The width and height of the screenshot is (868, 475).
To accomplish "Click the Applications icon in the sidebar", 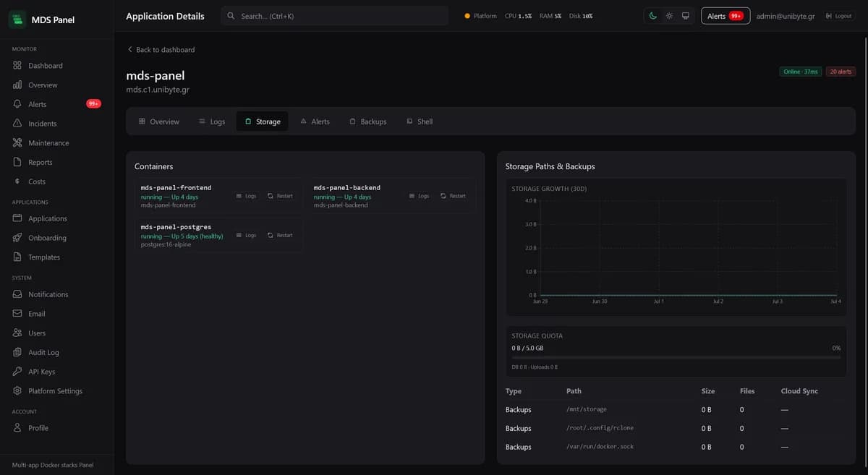I will pos(17,218).
